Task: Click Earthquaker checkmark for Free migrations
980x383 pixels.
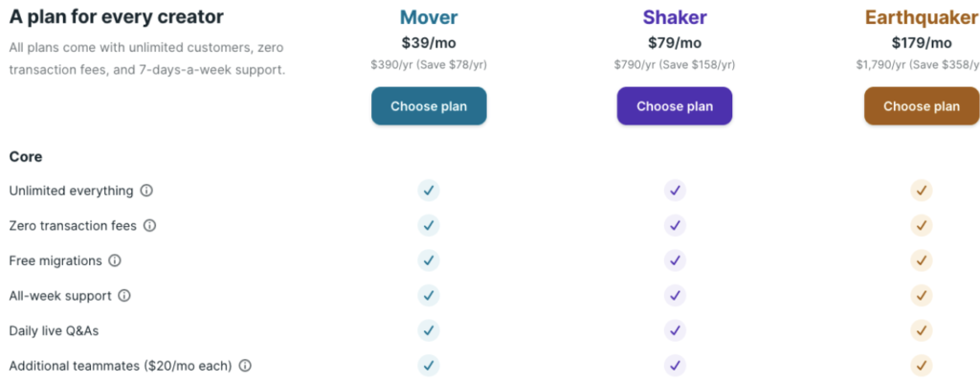Action: [x=922, y=260]
